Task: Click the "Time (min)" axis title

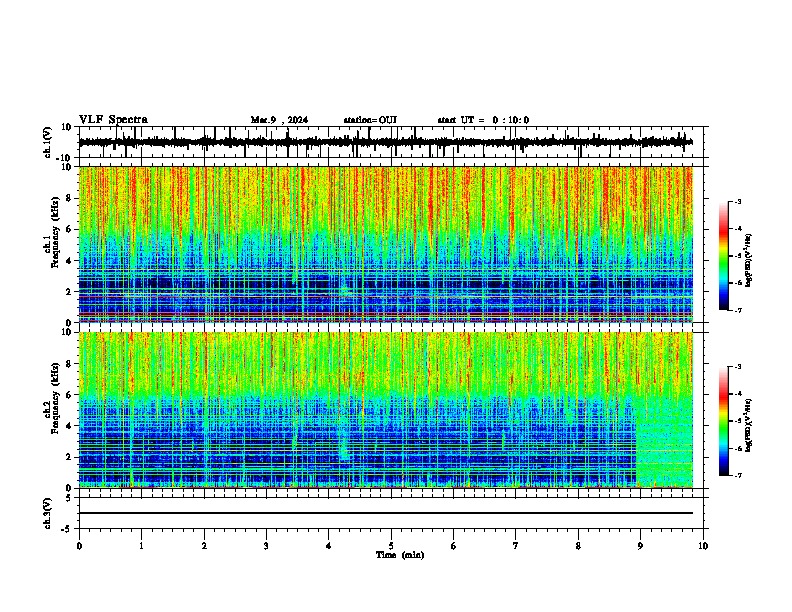Action: tap(400, 555)
